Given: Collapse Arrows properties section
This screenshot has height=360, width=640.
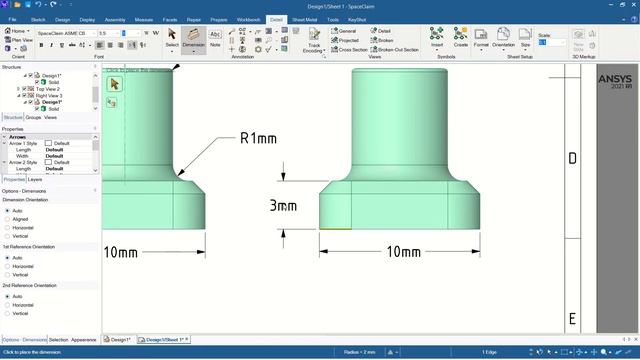Looking at the screenshot, I should click(4, 137).
